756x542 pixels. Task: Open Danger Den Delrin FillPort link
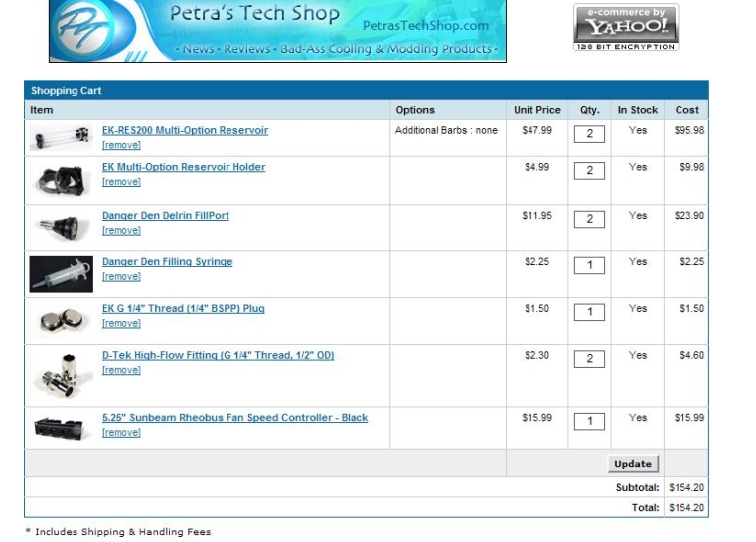[165, 215]
